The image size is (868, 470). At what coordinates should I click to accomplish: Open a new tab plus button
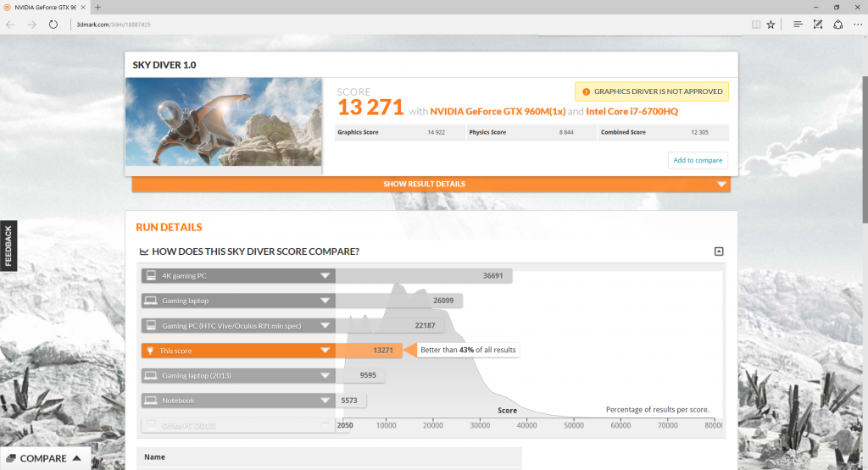tap(98, 7)
